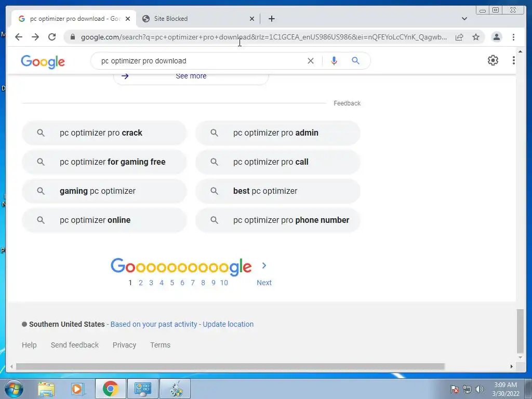The width and height of the screenshot is (532, 399).
Task: Click Send feedback in footer
Action: click(x=75, y=345)
